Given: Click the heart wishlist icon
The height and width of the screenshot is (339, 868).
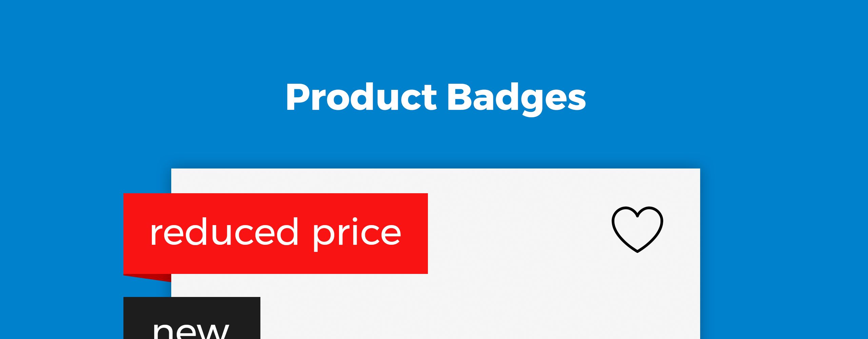Looking at the screenshot, I should 637,229.
